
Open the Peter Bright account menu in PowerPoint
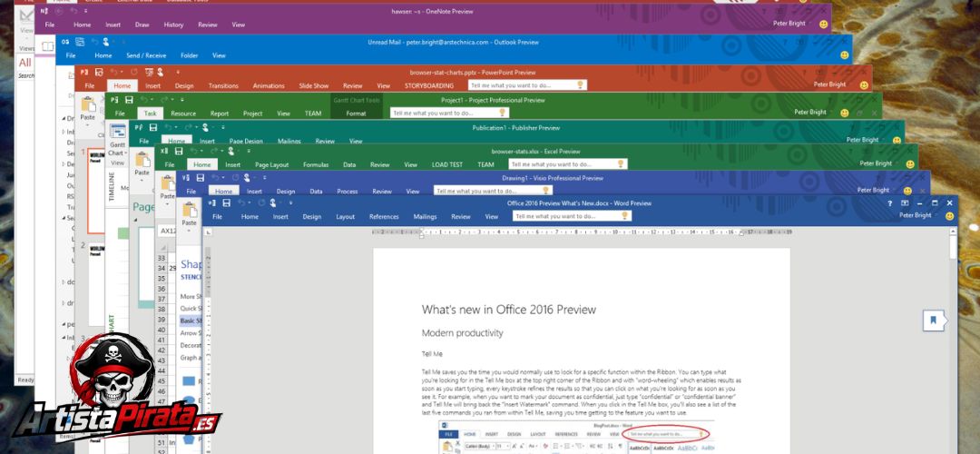pos(830,84)
